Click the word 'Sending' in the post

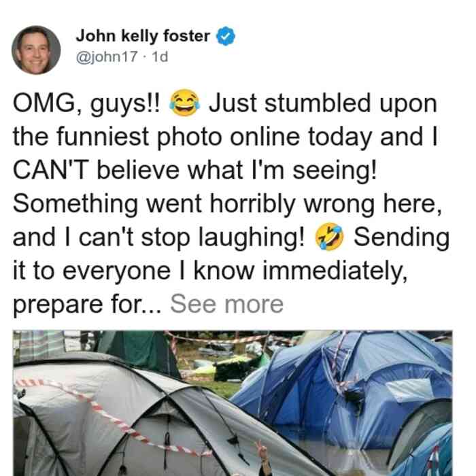pyautogui.click(x=402, y=238)
